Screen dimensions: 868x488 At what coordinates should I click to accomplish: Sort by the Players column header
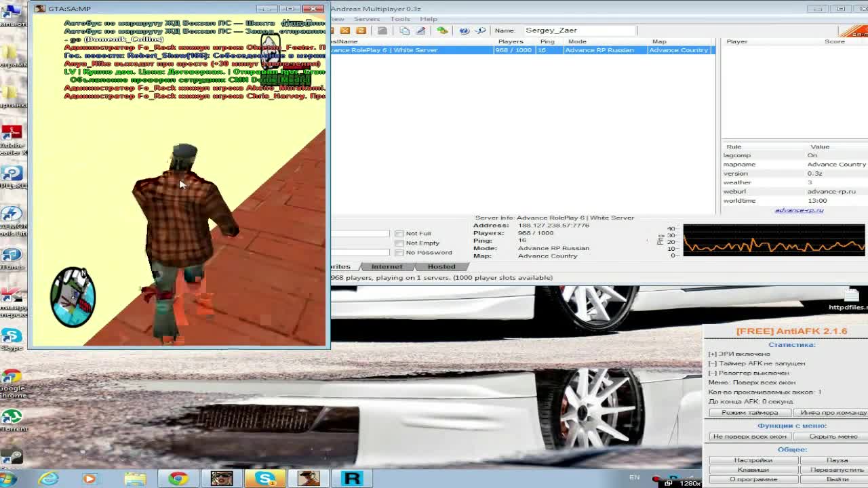coord(512,41)
